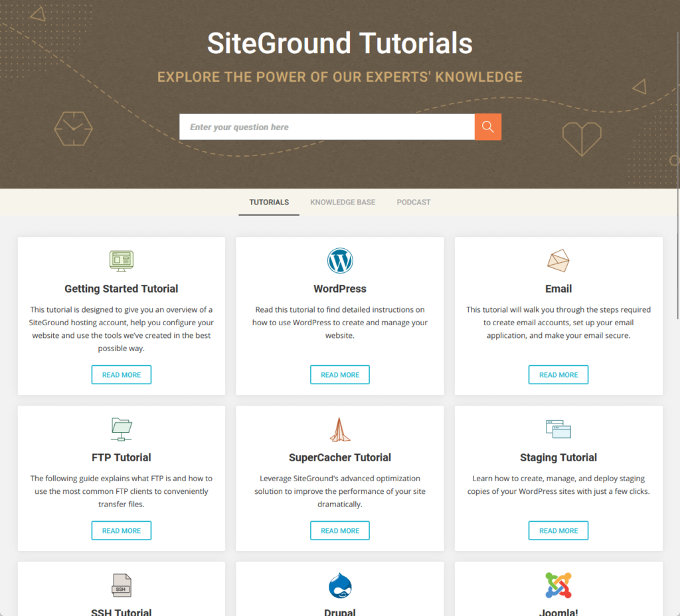Click the FTP Tutorial heading
Image resolution: width=680 pixels, height=616 pixels.
click(122, 457)
